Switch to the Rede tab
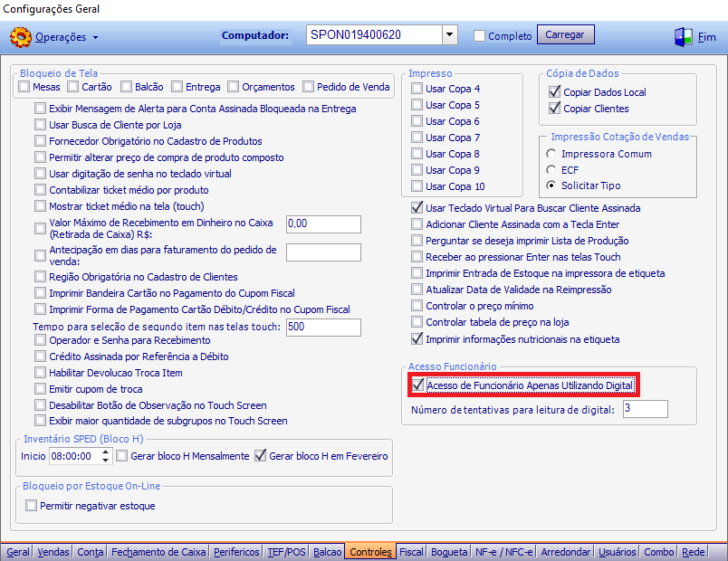Screen dimensions: 728x561 coord(694,552)
